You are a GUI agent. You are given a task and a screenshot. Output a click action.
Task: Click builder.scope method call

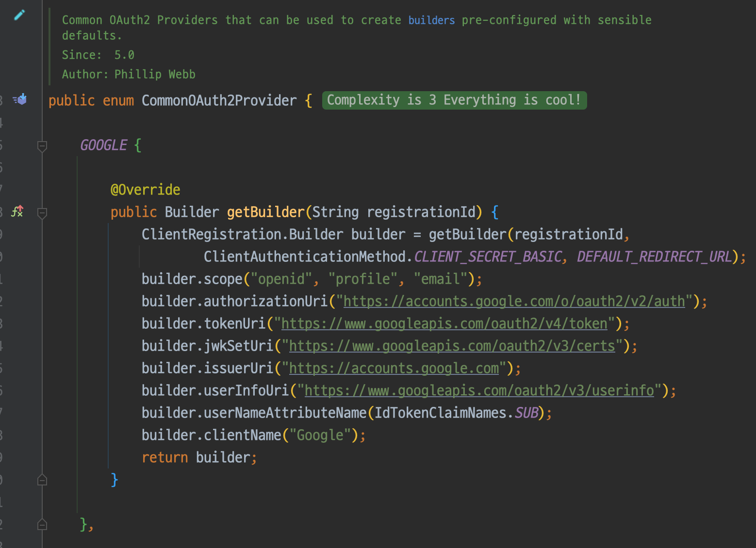[x=192, y=279]
